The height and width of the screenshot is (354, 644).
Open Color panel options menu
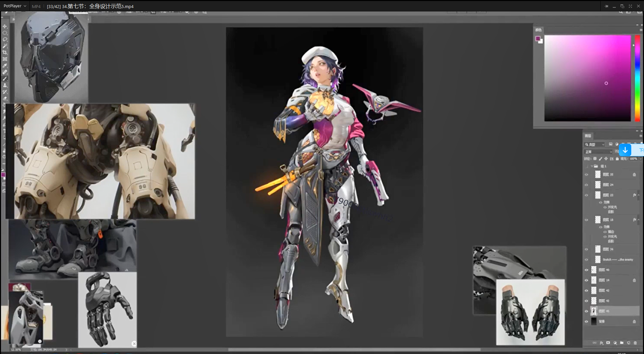click(640, 30)
